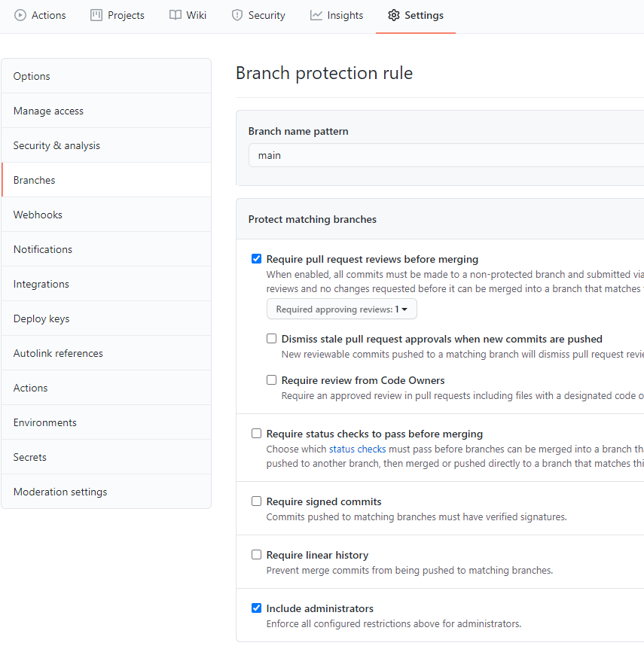Enable Dismiss stale pull request approvals

click(271, 338)
